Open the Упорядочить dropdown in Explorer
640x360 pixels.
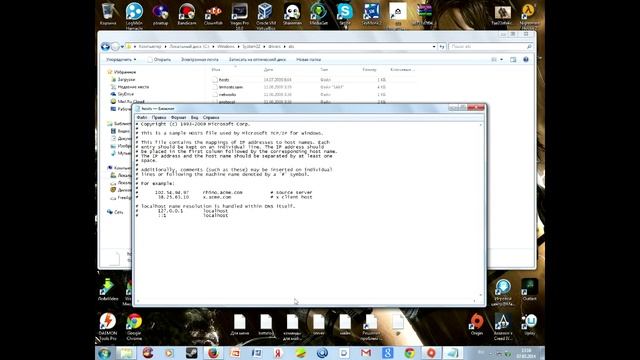[x=121, y=60]
